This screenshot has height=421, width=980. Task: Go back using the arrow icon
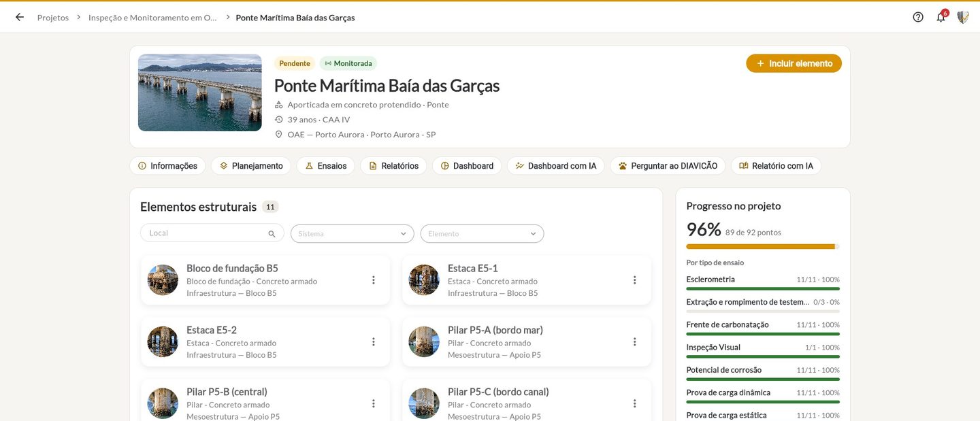coord(20,17)
